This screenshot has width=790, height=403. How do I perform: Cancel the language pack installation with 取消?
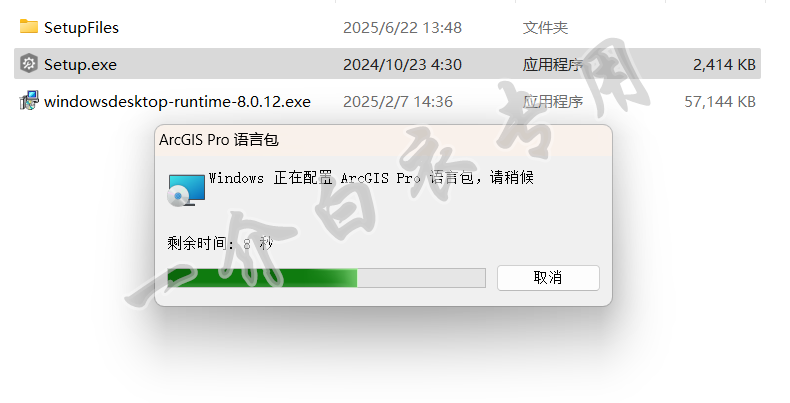click(548, 278)
